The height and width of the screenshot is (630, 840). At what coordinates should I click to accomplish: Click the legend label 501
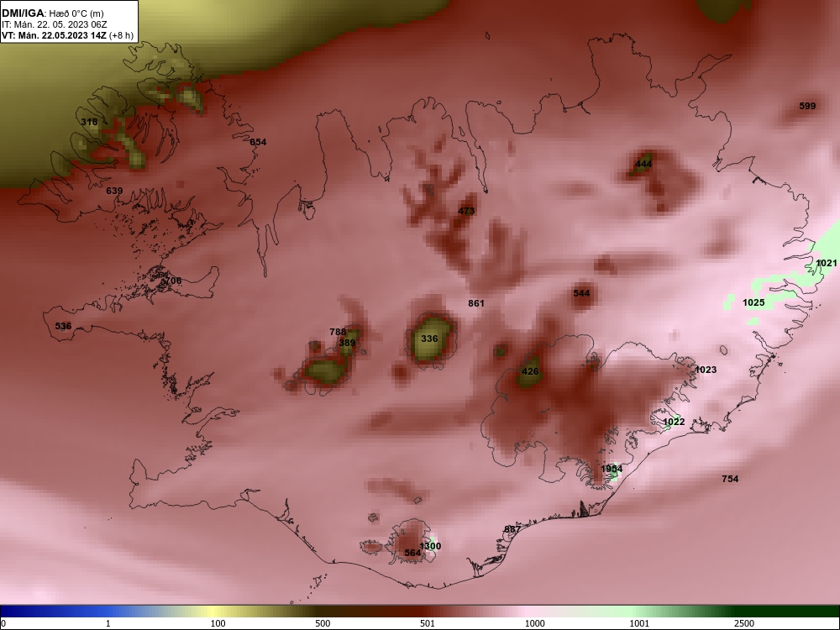click(x=428, y=623)
